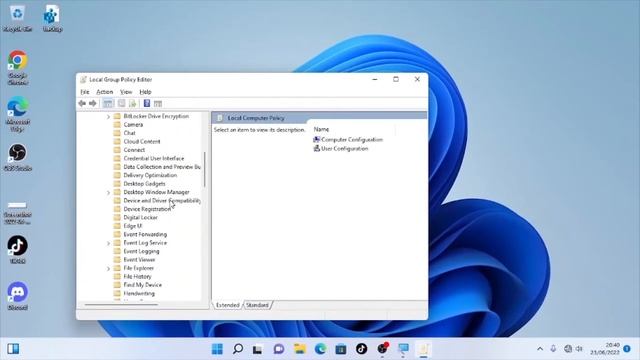The image size is (640, 360).
Task: Open Chat icon on taskbar
Action: pyautogui.click(x=279, y=349)
